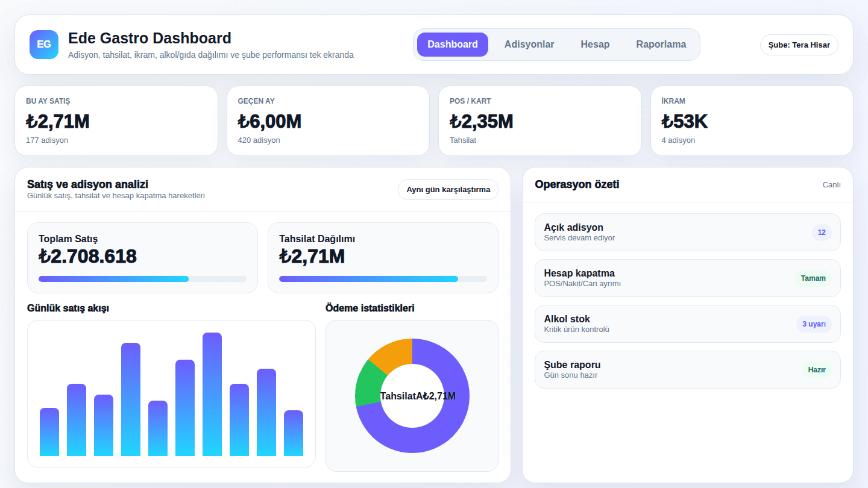Open the İkram card
The width and height of the screenshot is (868, 488).
752,121
